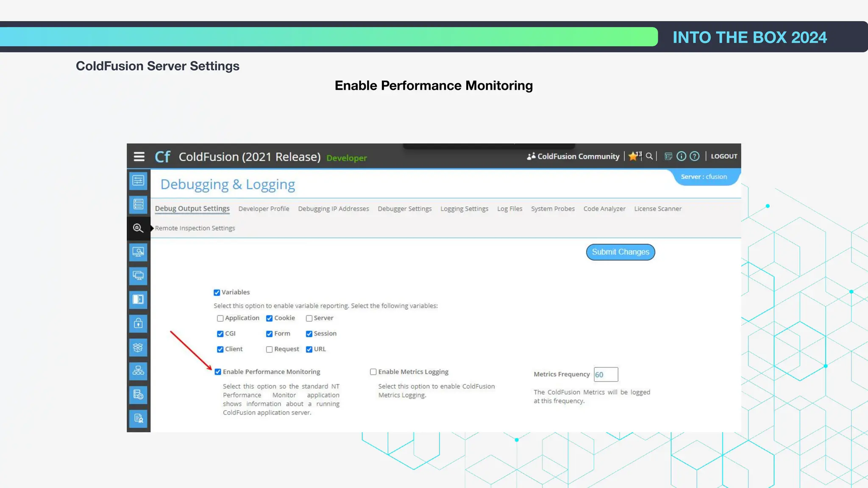Click the search magnifier in header

coord(649,156)
